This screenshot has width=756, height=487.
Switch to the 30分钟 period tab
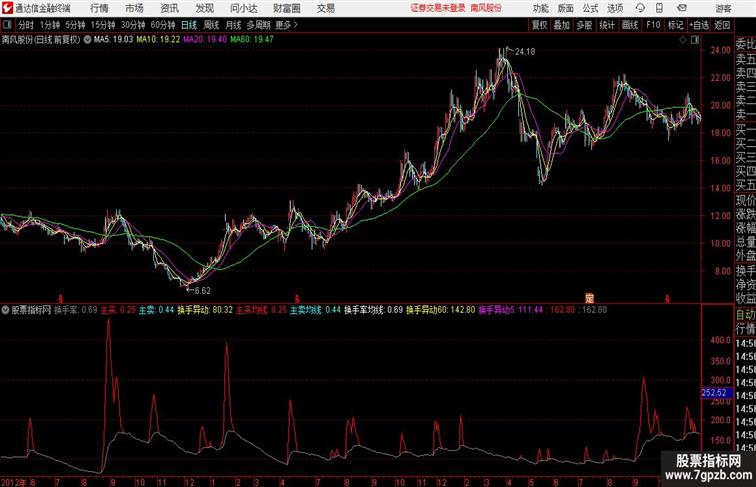tap(133, 25)
